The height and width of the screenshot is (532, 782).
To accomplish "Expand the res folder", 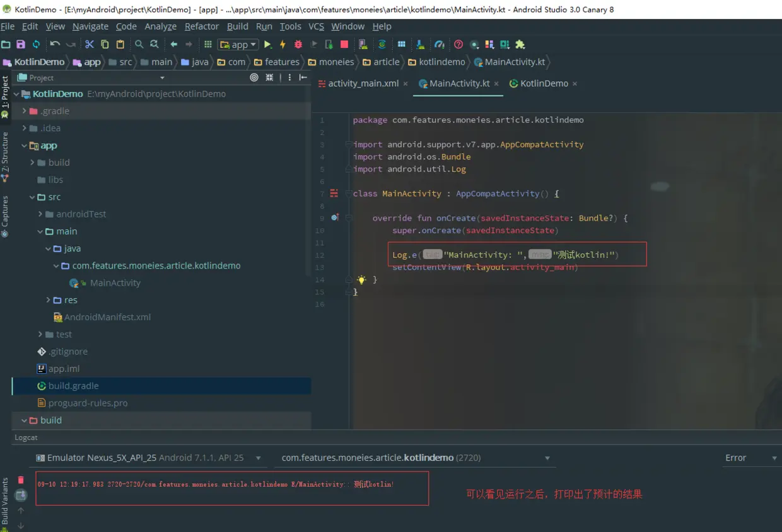I will 48,300.
